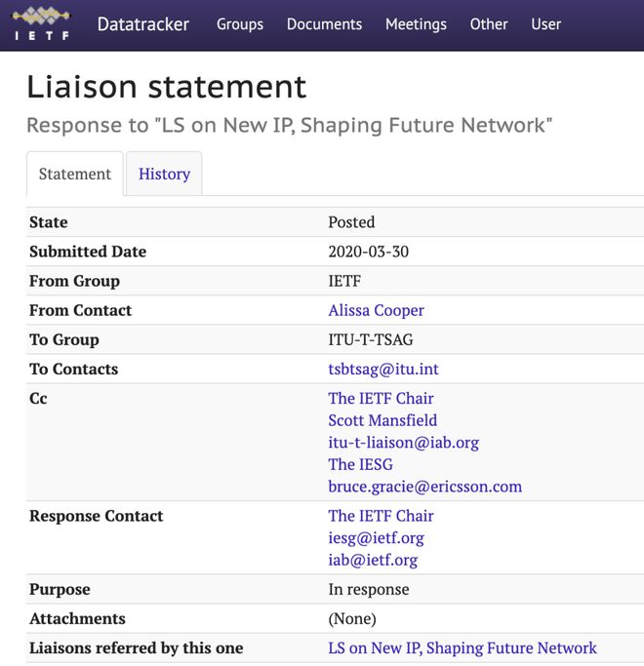Open LS on New IP referred liaison link
This screenshot has height=666, width=644.
pyautogui.click(x=463, y=648)
